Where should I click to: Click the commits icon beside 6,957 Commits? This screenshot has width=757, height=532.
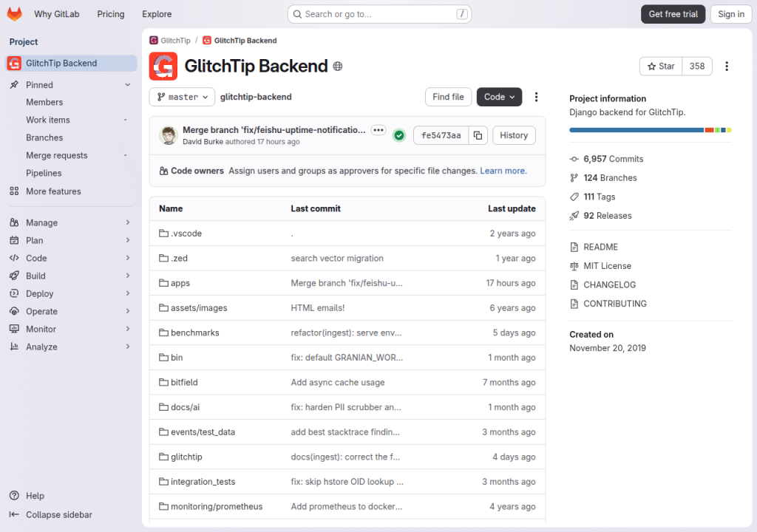[x=574, y=159]
